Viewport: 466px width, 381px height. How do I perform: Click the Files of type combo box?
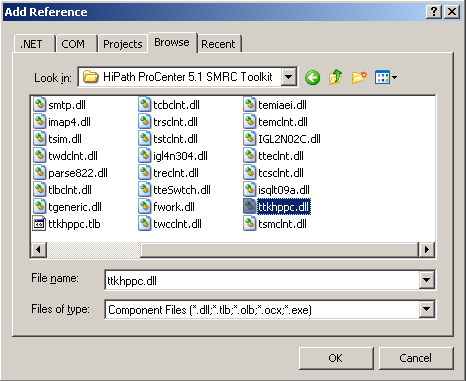click(x=270, y=310)
